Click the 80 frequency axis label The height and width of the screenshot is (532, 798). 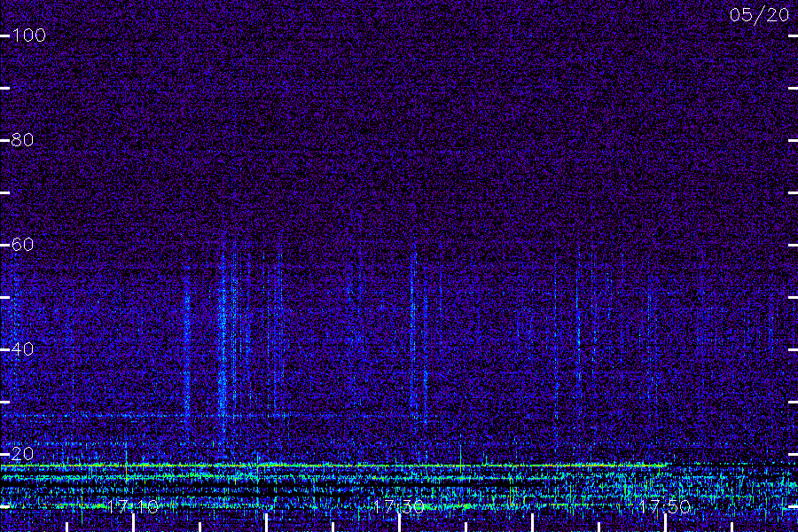tap(22, 140)
